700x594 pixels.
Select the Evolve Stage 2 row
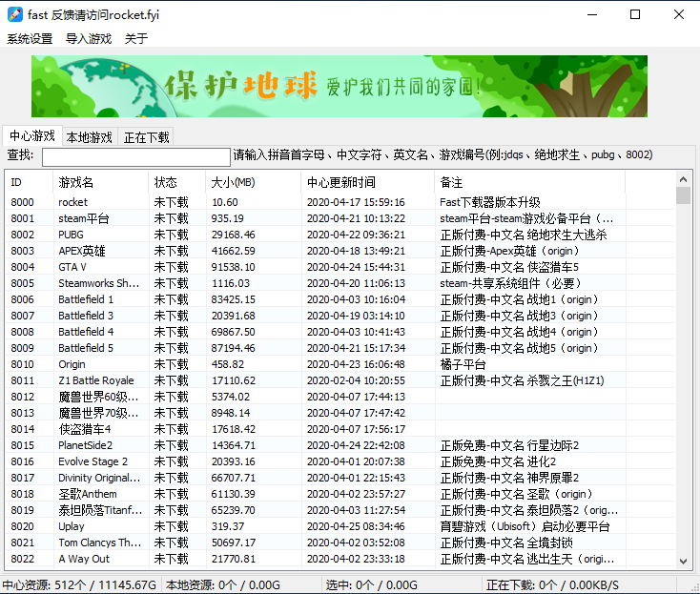pos(340,461)
